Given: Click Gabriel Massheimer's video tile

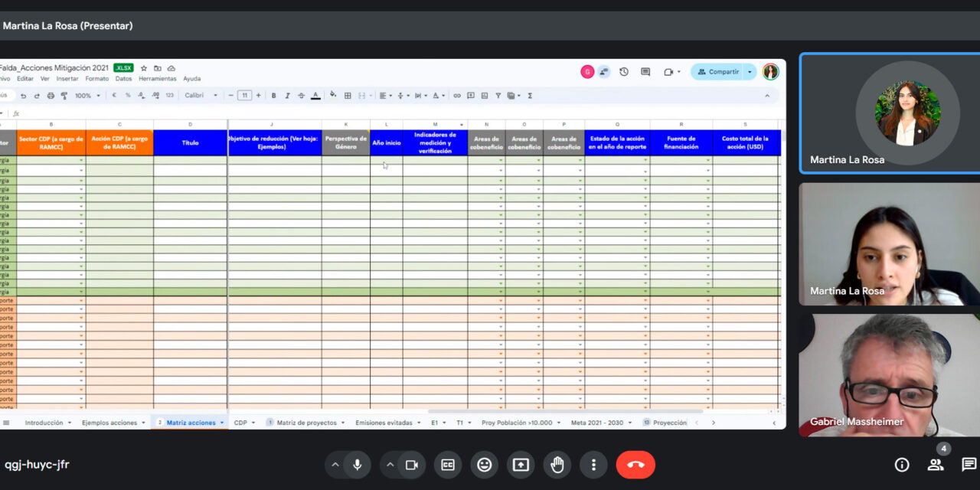Looking at the screenshot, I should pos(889,375).
